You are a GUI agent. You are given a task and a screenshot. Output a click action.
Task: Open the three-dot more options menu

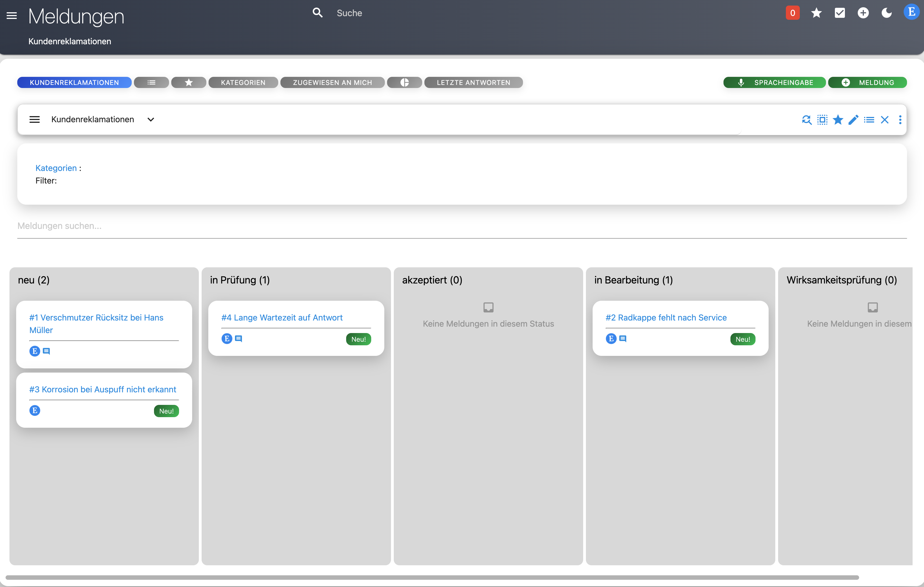pos(900,120)
